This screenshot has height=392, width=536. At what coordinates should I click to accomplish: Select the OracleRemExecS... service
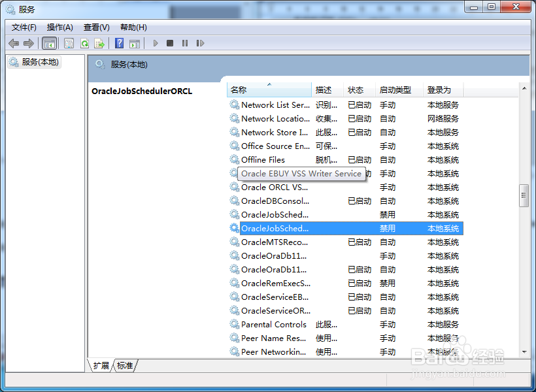pyautogui.click(x=345, y=284)
